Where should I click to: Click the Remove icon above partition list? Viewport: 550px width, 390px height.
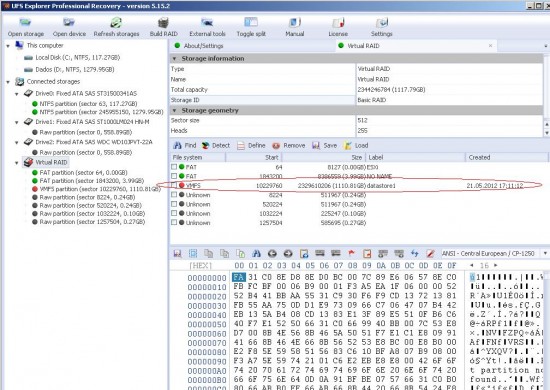coord(276,146)
